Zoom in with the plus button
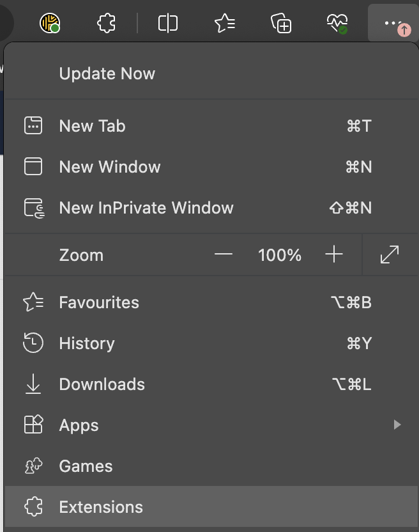Screen dimensions: 419x532 click(333, 254)
